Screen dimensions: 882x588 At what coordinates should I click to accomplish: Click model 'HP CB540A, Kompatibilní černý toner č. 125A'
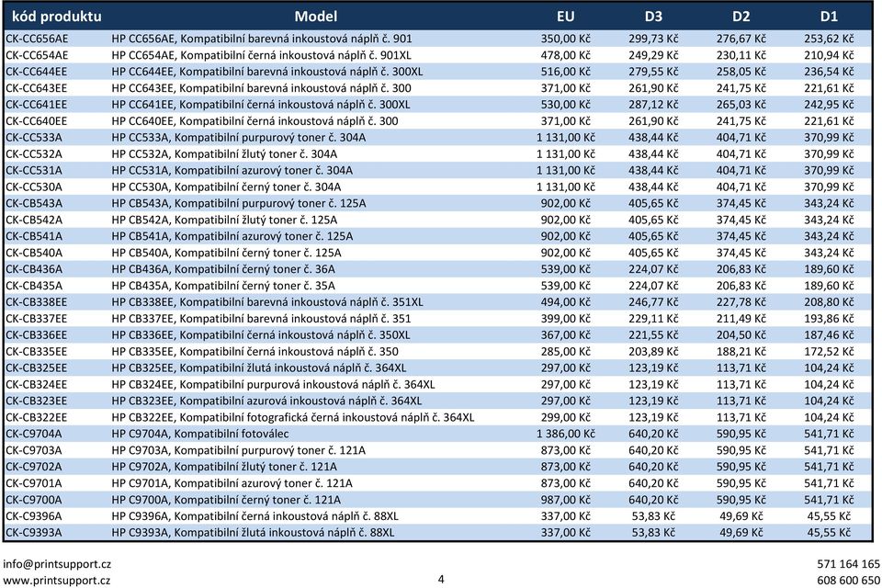pyautogui.click(x=226, y=253)
